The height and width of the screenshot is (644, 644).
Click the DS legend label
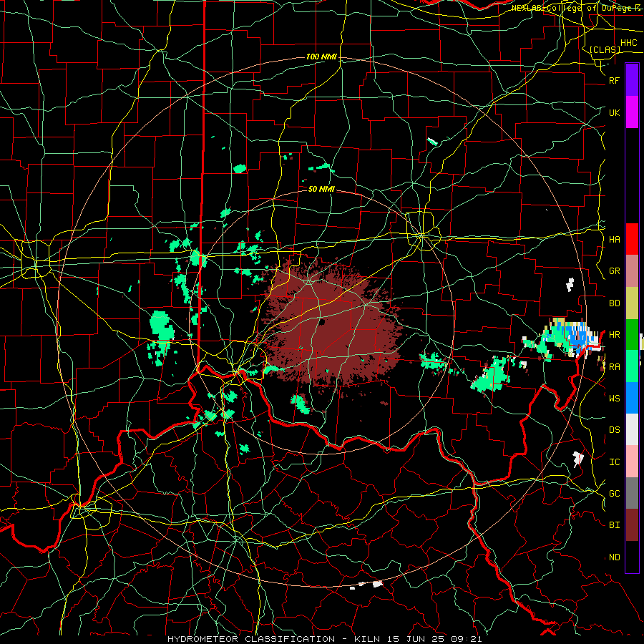(x=615, y=430)
